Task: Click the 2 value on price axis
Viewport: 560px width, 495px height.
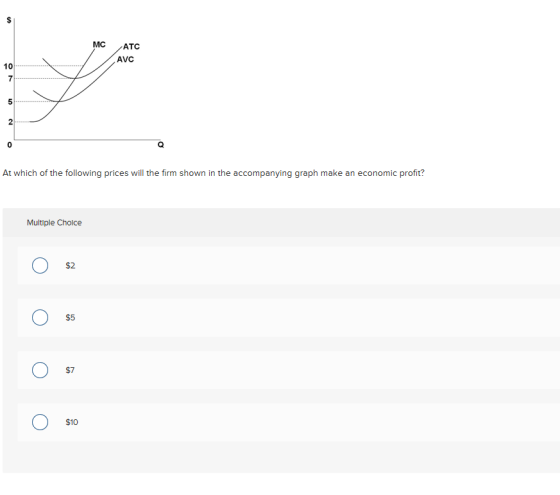Action: coord(10,122)
